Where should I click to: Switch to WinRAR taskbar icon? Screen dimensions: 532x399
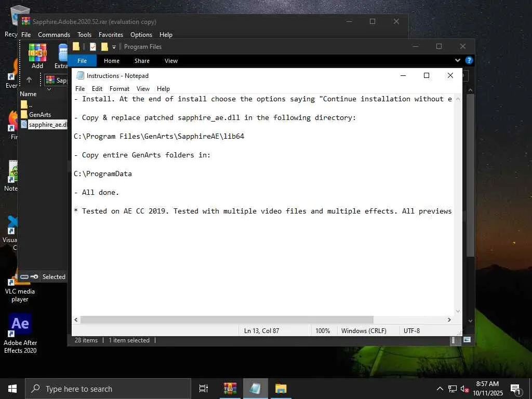pyautogui.click(x=230, y=389)
